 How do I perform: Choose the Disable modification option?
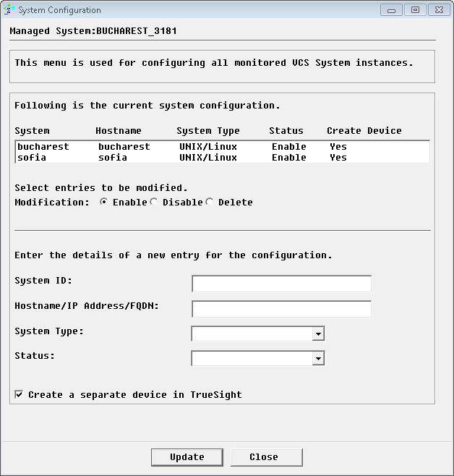(x=154, y=203)
